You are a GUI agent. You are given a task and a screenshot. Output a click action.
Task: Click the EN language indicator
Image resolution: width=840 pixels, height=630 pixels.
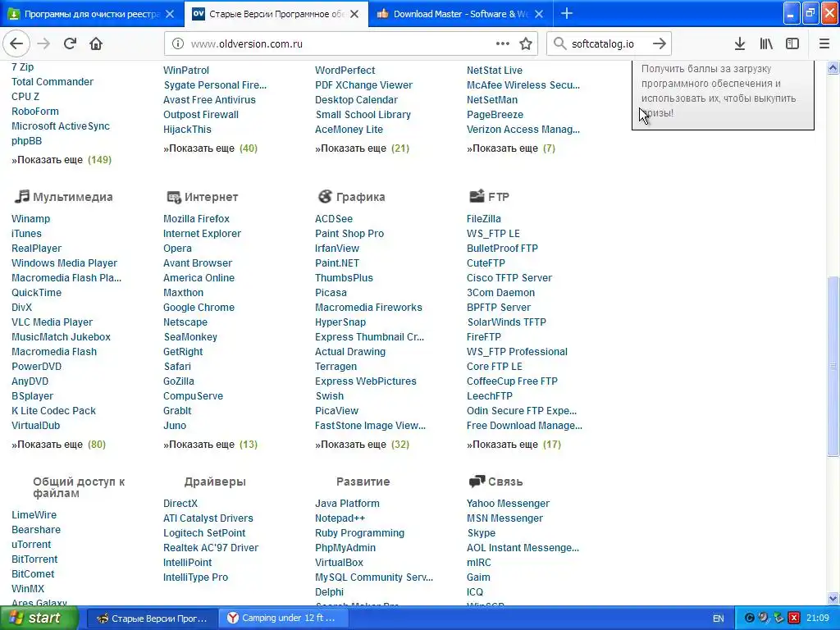click(719, 619)
